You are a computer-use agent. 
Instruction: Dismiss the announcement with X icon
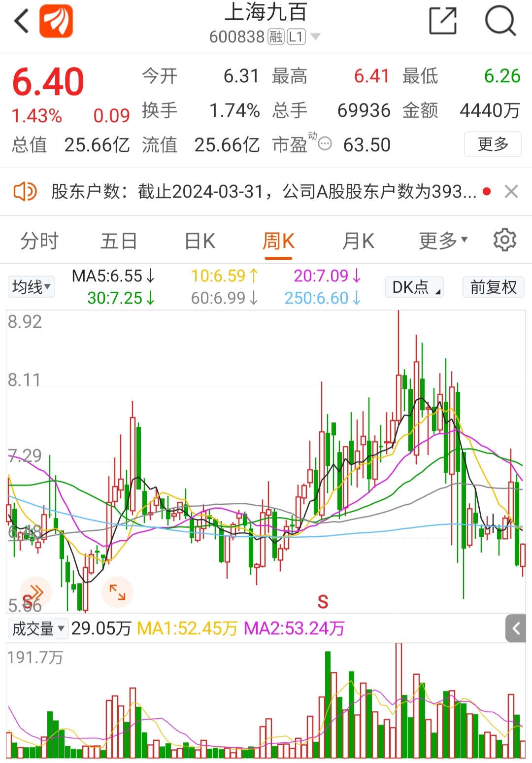coord(511,191)
